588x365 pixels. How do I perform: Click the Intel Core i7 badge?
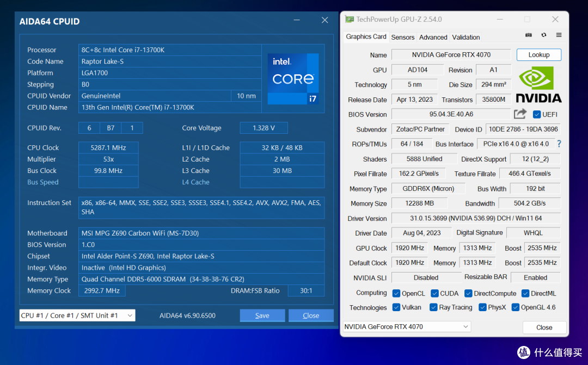tap(293, 79)
